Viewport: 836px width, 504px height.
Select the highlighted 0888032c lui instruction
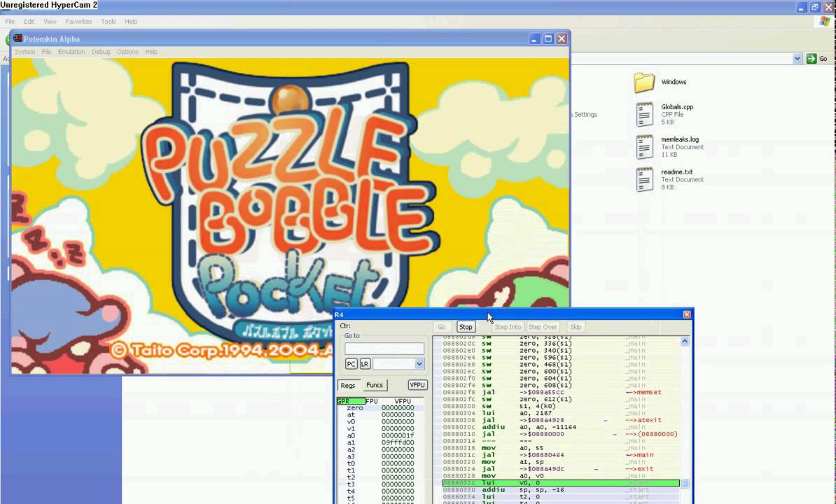click(561, 483)
